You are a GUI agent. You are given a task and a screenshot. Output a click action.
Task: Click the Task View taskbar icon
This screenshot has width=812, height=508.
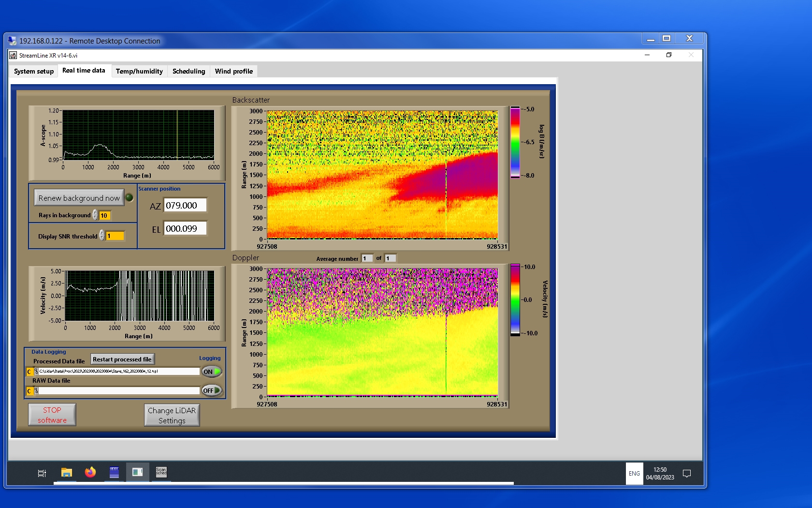(x=42, y=473)
